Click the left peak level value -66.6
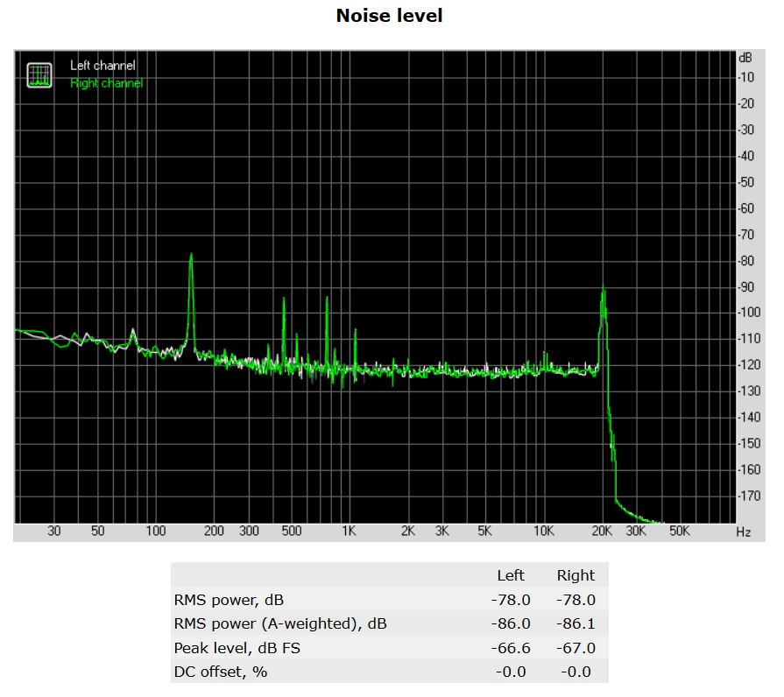 (511, 648)
